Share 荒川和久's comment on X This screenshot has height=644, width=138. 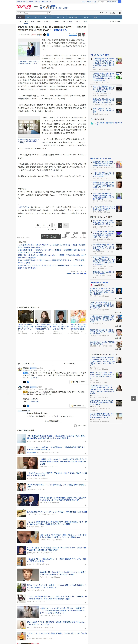pos(24,382)
